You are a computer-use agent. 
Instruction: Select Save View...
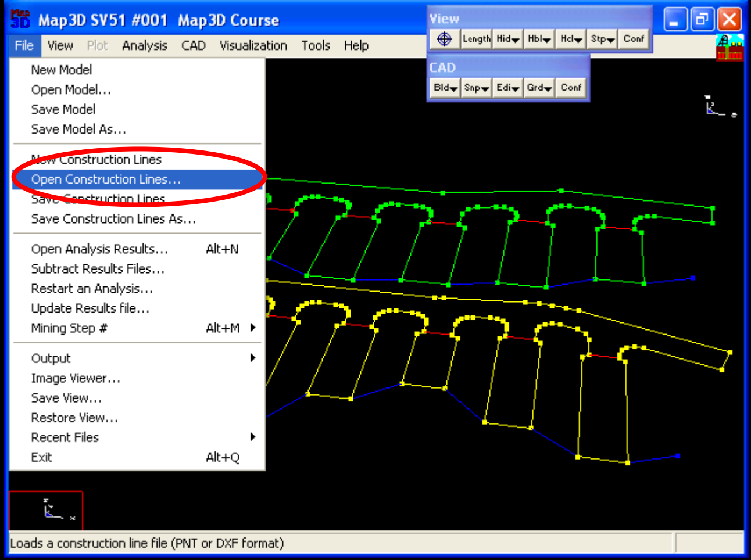[x=137, y=397]
